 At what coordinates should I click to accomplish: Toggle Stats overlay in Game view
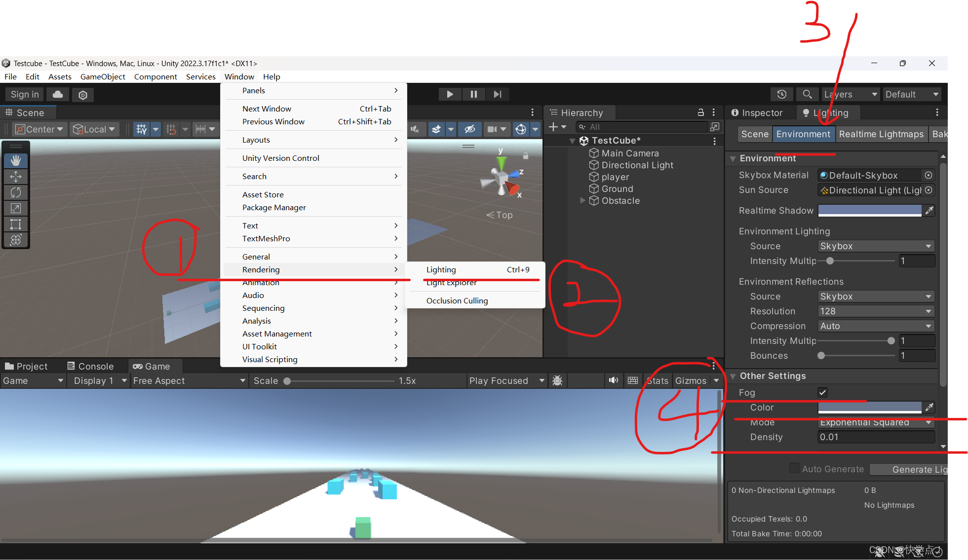(658, 380)
